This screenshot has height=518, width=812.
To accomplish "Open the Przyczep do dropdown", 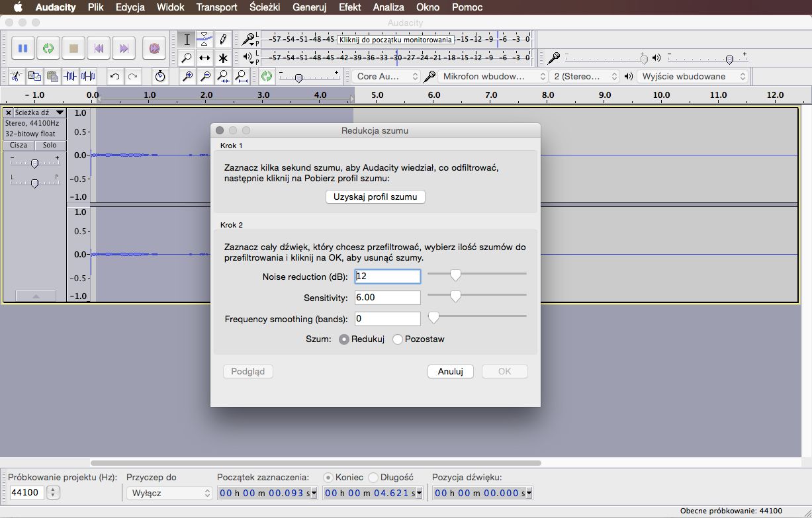I will 169,493.
